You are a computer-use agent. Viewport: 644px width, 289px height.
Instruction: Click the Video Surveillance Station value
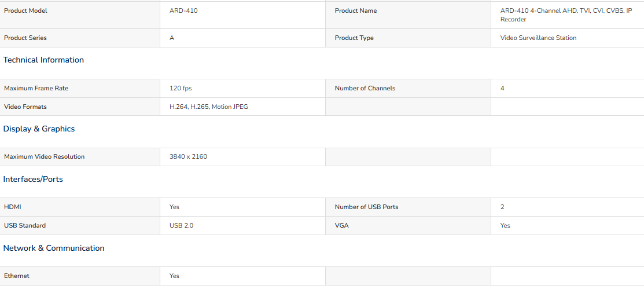(538, 38)
